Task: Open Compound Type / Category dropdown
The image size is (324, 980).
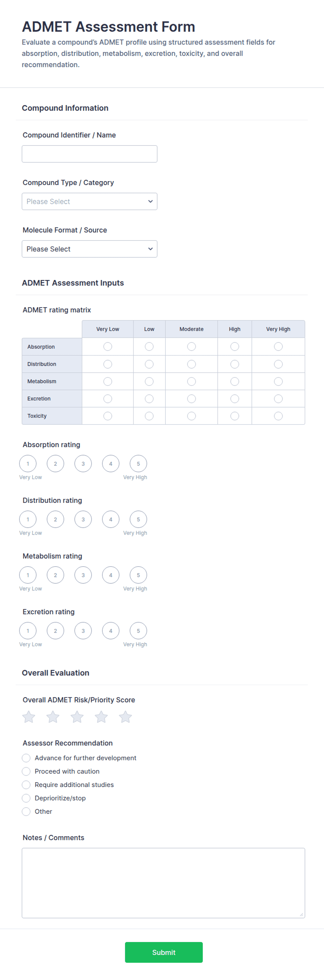Action: click(90, 201)
